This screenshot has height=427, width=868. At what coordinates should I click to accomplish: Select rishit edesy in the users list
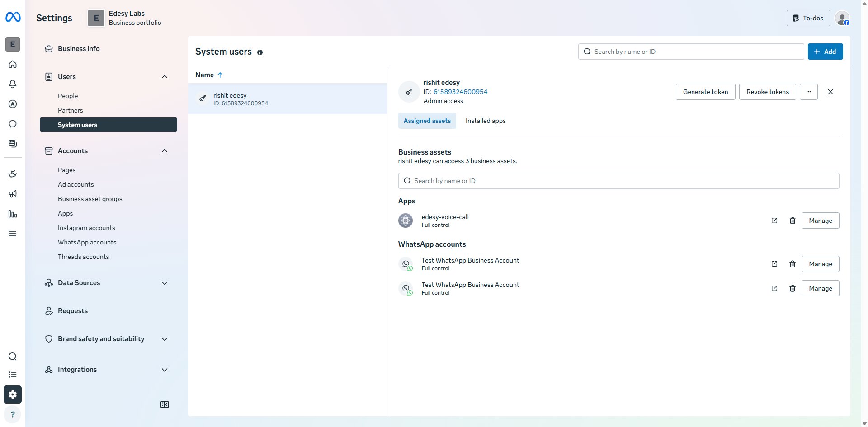(x=288, y=99)
